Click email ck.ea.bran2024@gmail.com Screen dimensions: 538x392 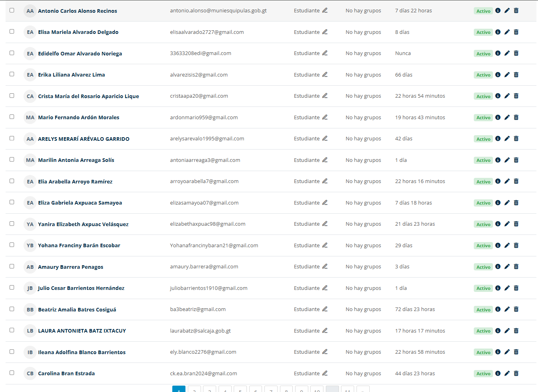pyautogui.click(x=203, y=373)
